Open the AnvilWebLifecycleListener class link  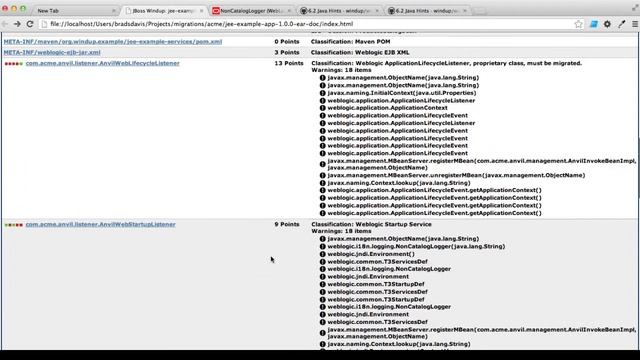coord(102,63)
